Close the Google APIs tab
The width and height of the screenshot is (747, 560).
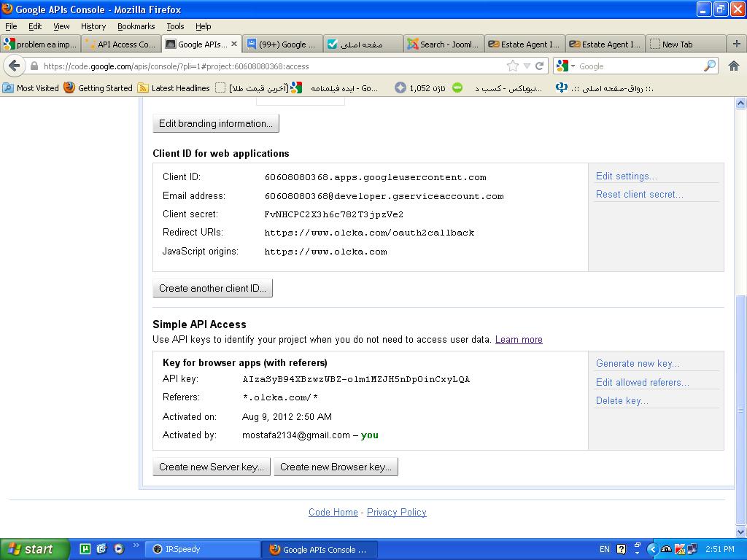tap(234, 44)
